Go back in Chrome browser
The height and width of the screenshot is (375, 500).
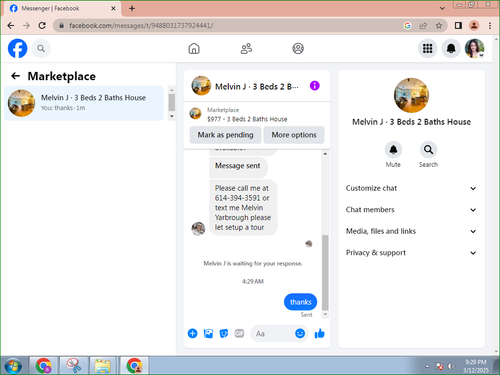11,26
